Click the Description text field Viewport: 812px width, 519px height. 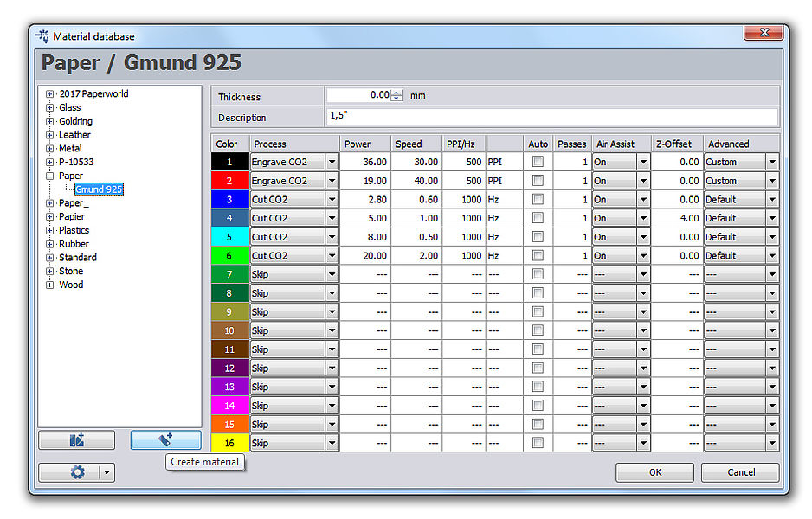551,116
